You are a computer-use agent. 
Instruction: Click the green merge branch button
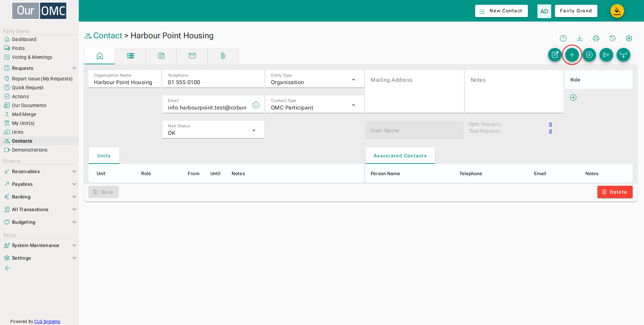coord(623,55)
